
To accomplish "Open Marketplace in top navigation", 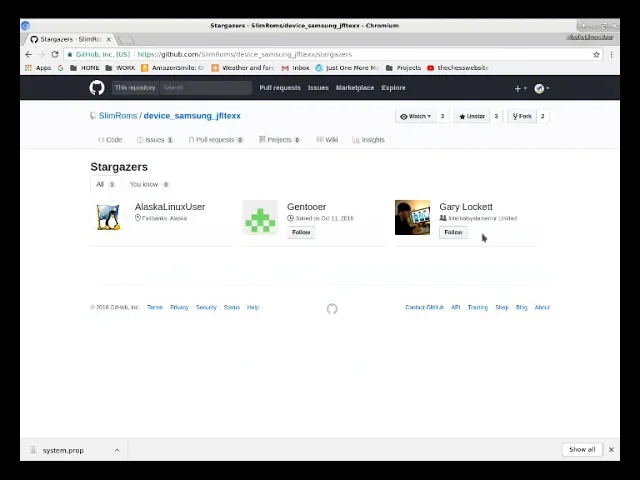I will [355, 88].
